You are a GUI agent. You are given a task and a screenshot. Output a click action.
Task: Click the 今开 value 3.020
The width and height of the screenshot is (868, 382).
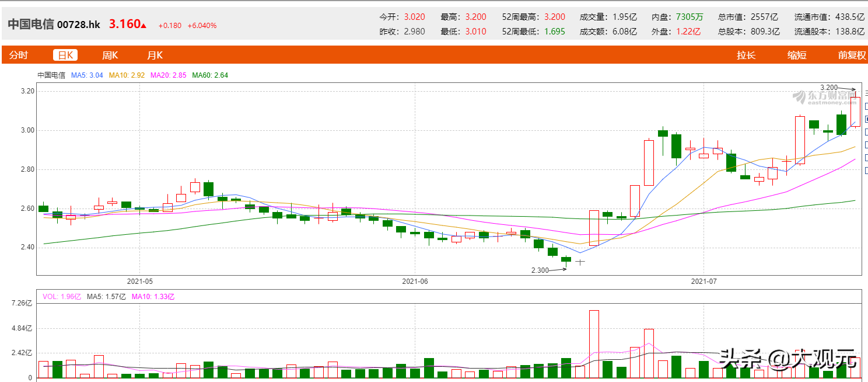pyautogui.click(x=415, y=17)
